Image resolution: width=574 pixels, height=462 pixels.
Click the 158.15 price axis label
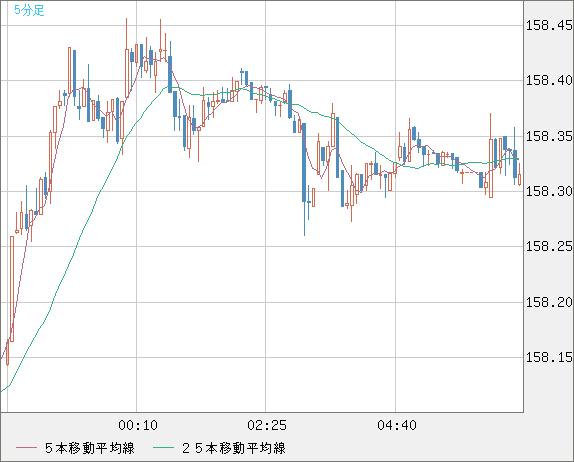click(549, 357)
